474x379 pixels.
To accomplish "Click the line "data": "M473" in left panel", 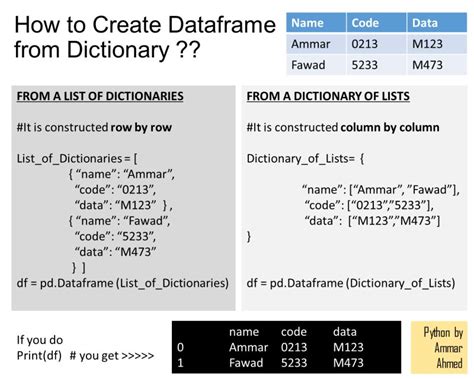I will click(115, 252).
